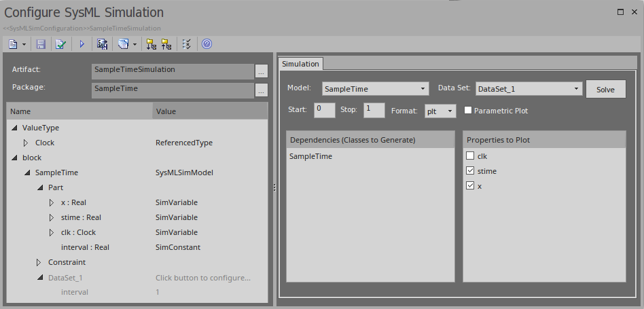The height and width of the screenshot is (309, 644).
Task: Run simulation with the play icon
Action: [x=82, y=44]
